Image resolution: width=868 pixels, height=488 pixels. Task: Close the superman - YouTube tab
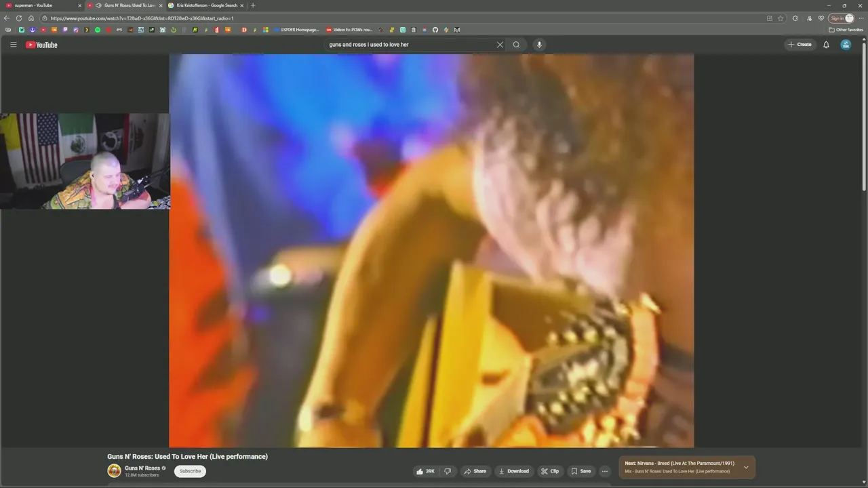[79, 5]
